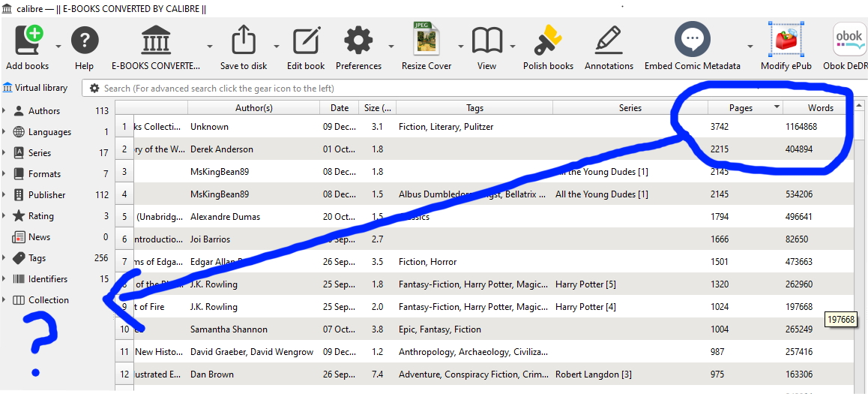Image resolution: width=868 pixels, height=394 pixels.
Task: Open the Add books dropdown arrow
Action: 58,47
